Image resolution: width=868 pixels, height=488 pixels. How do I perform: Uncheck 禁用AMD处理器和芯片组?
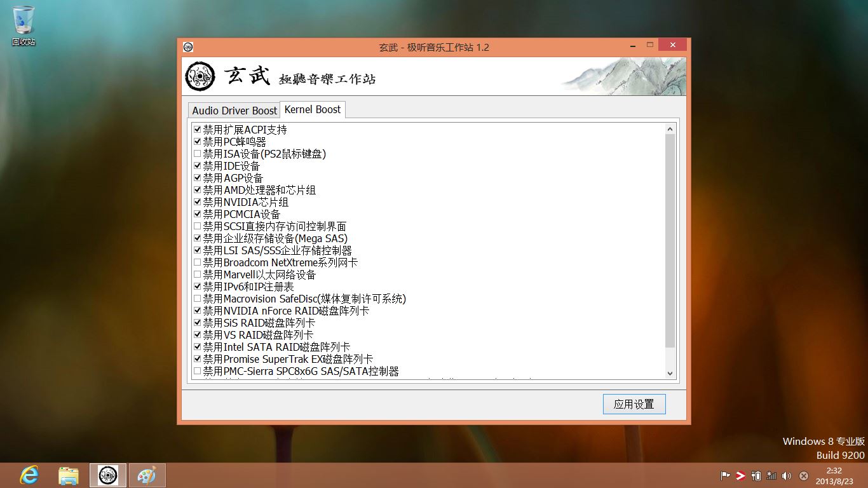pyautogui.click(x=198, y=190)
